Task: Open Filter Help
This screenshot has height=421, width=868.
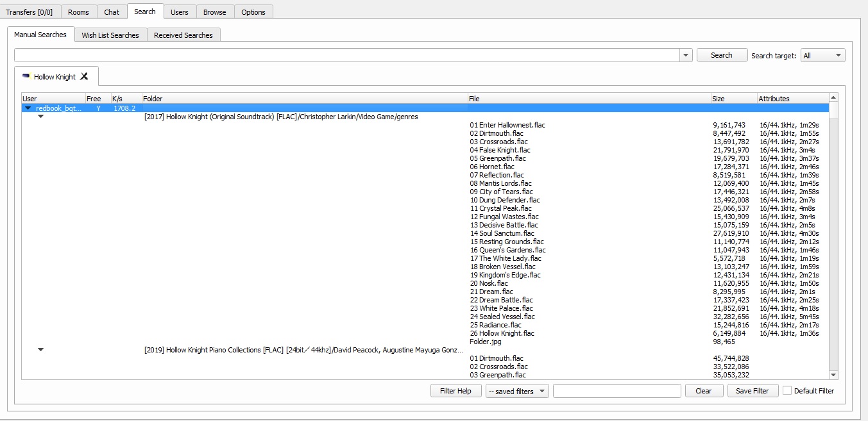Action: pos(455,391)
